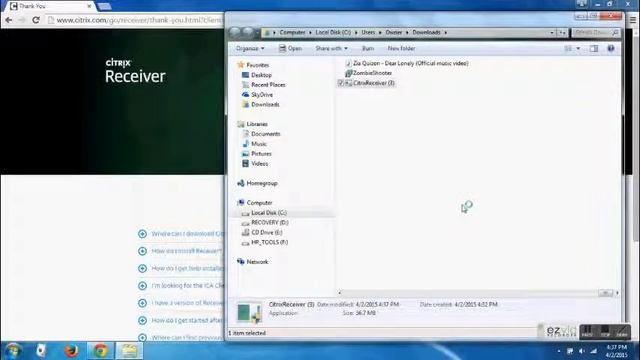Click the Explorer help icon
Image resolution: width=640 pixels, height=360 pixels.
click(x=611, y=49)
